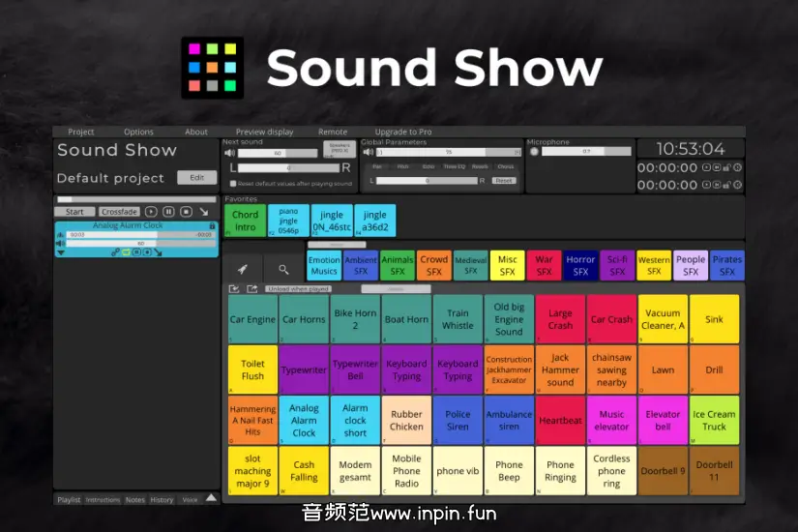This screenshot has width=798, height=532.
Task: Expand the Analog Alarm Clock item triangle
Action: 61,252
